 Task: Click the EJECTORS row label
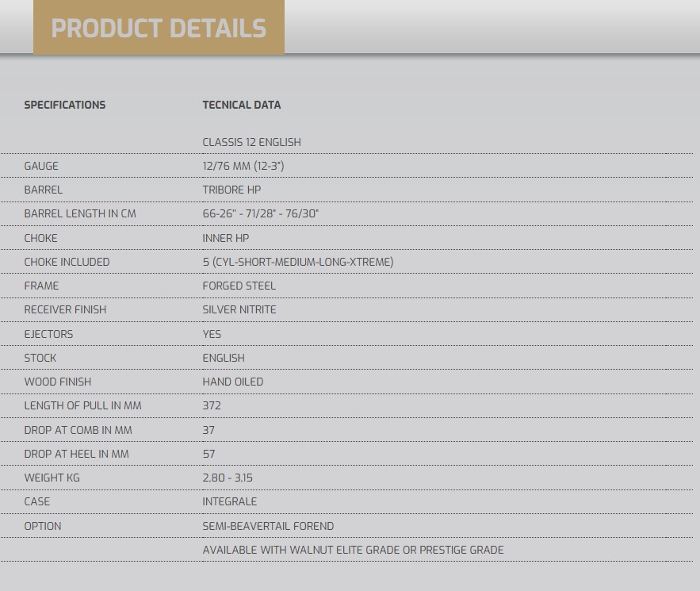[x=48, y=334]
